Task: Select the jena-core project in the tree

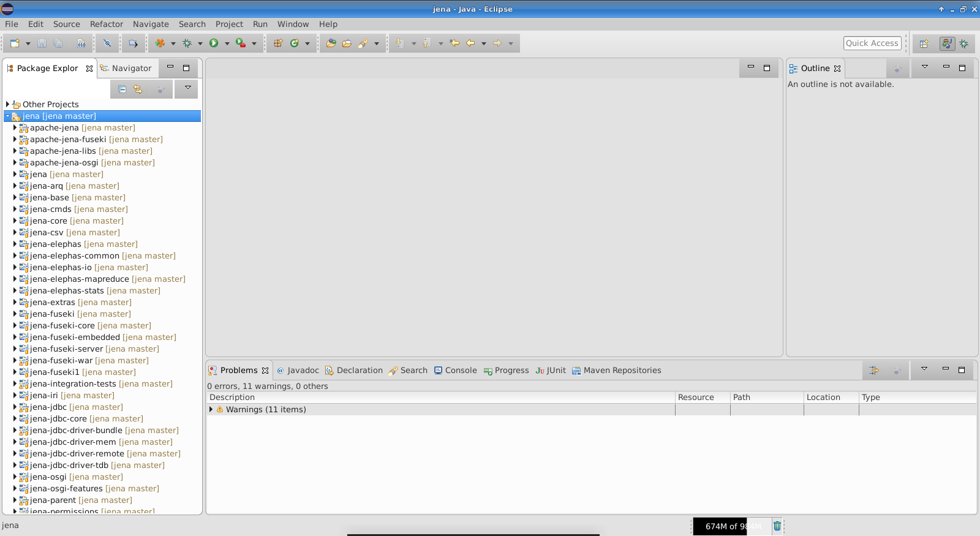Action: click(x=48, y=221)
